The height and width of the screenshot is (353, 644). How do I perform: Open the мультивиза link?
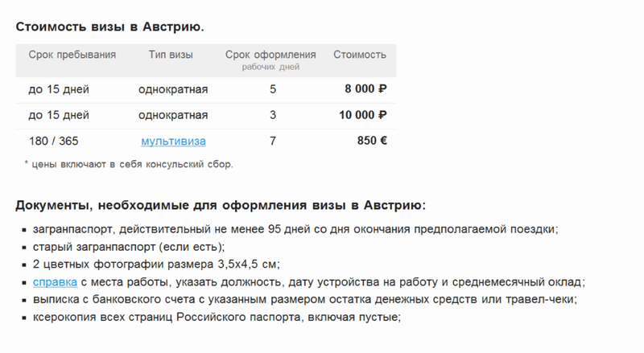[173, 142]
